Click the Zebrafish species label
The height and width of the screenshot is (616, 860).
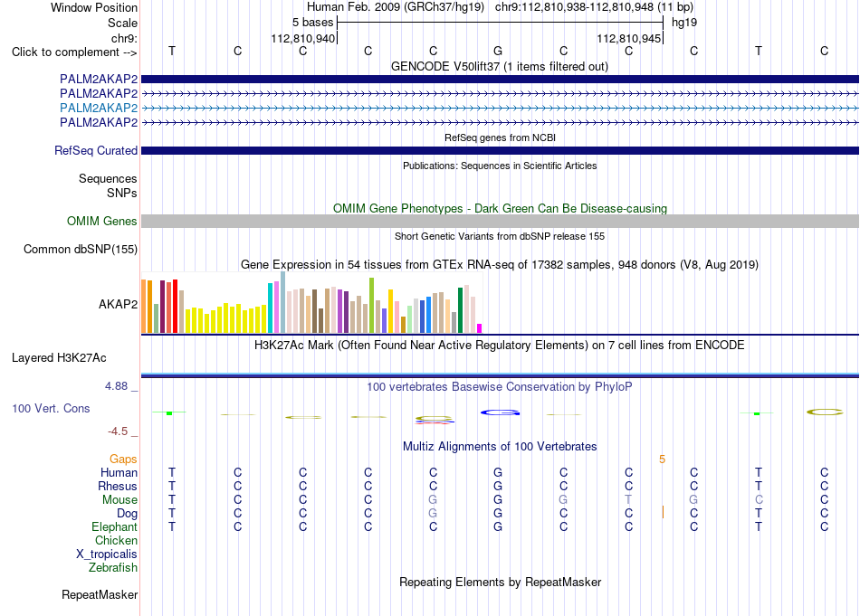click(113, 568)
